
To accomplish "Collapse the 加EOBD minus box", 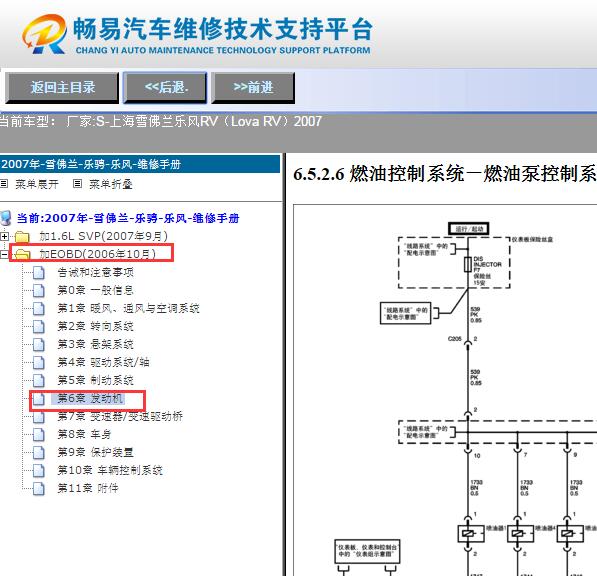I will pyautogui.click(x=3, y=254).
